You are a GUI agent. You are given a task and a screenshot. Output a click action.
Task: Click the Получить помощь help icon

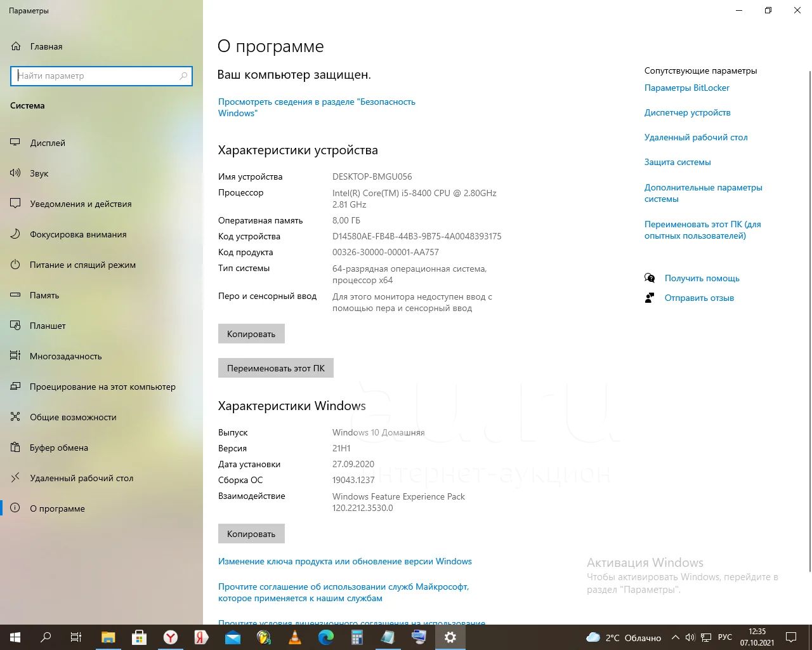tap(650, 278)
